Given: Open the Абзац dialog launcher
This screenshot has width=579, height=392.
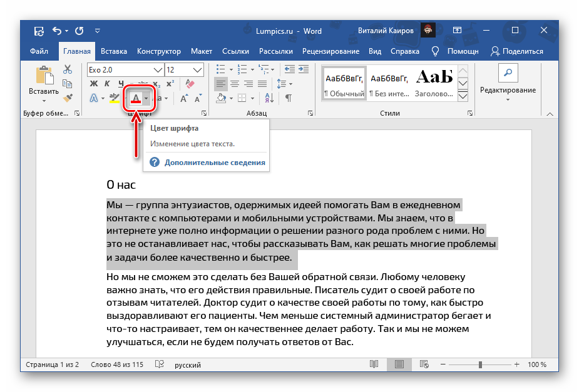Looking at the screenshot, I should tap(310, 114).
